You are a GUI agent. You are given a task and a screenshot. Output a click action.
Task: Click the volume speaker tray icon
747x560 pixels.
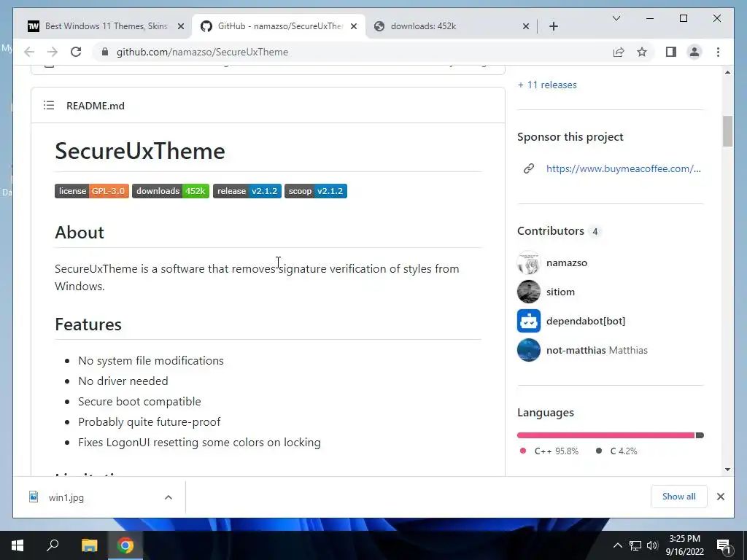coord(653,545)
